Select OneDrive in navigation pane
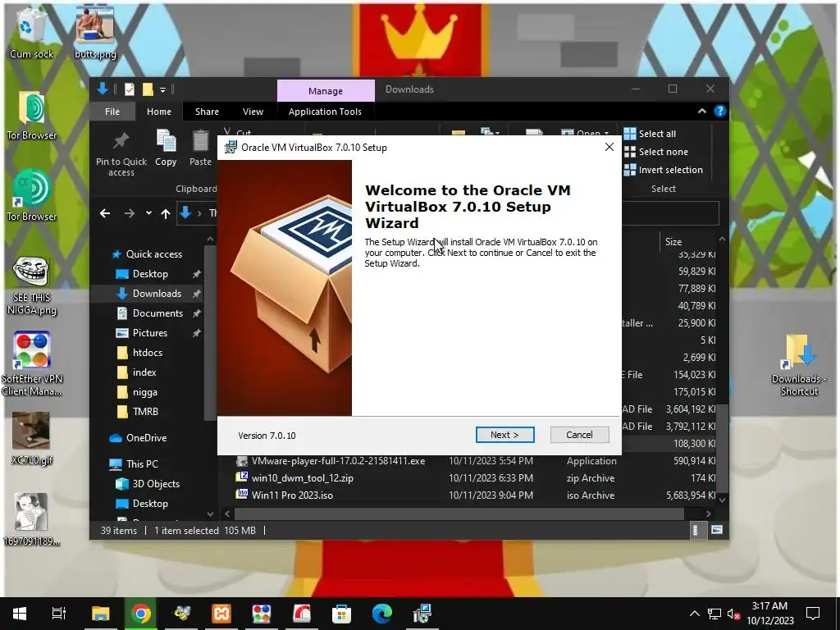 click(146, 438)
